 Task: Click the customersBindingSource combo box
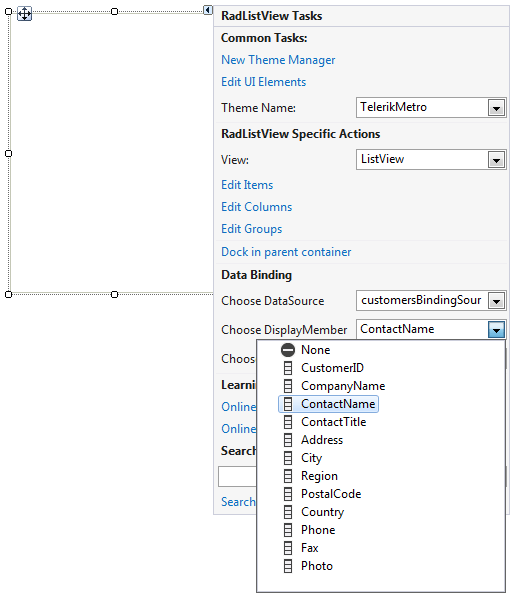(x=431, y=300)
